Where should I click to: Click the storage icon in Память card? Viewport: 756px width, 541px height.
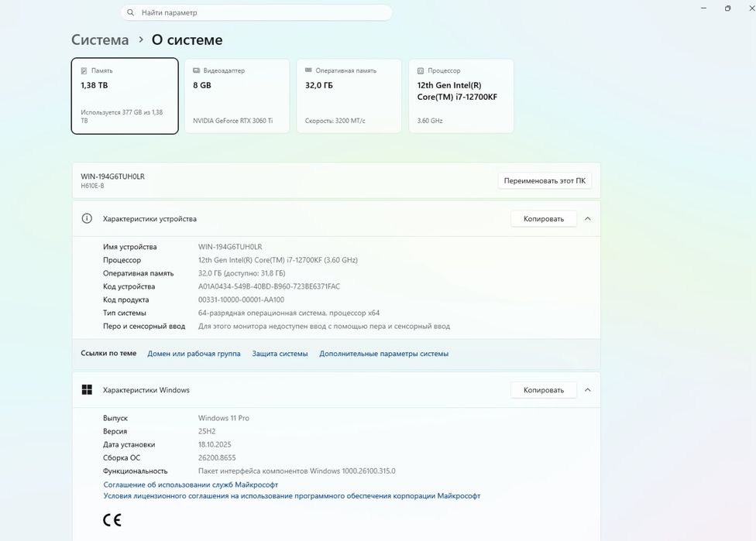point(84,70)
